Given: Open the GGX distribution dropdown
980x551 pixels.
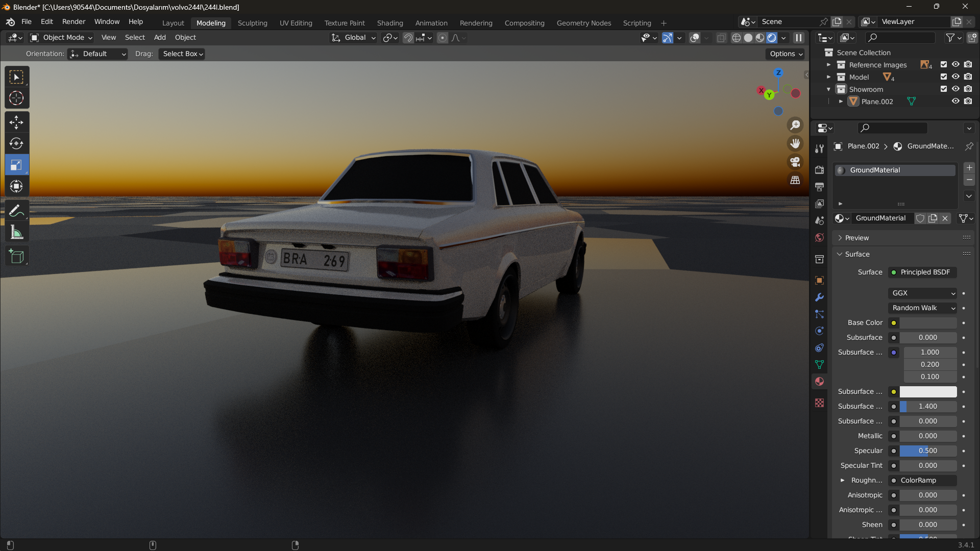Looking at the screenshot, I should point(923,293).
